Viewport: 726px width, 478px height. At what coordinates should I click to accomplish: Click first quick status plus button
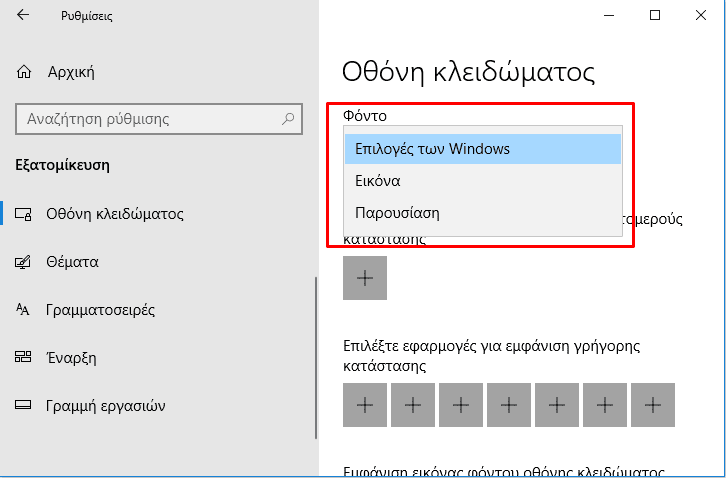pyautogui.click(x=365, y=405)
